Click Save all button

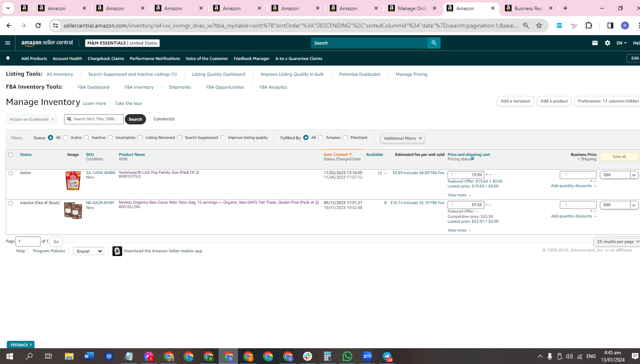click(x=619, y=157)
